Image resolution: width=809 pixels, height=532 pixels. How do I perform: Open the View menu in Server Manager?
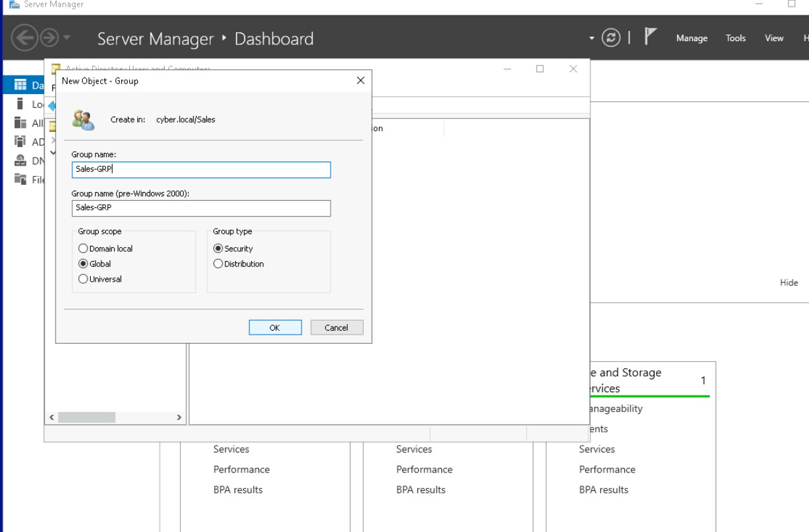(x=774, y=38)
